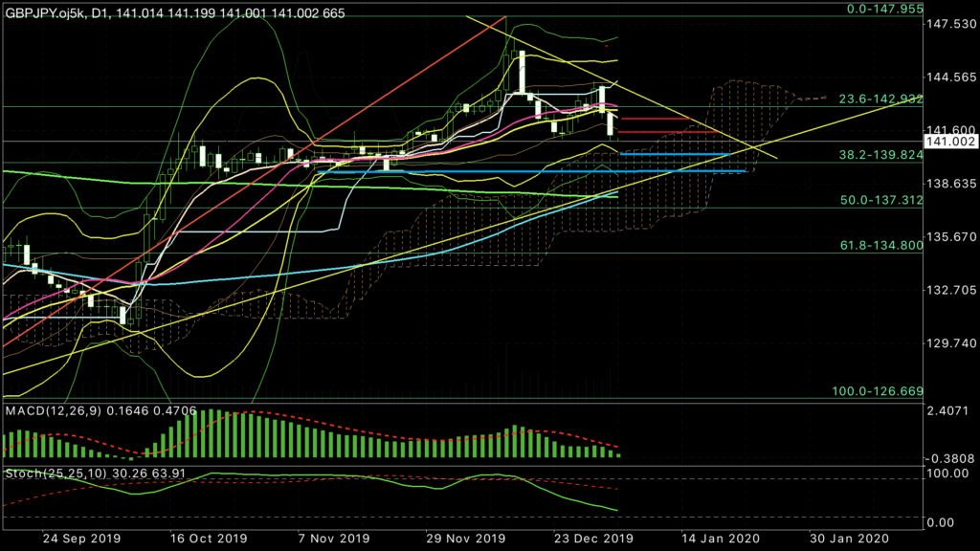Click the 30 Jan 2020 date label

[849, 539]
